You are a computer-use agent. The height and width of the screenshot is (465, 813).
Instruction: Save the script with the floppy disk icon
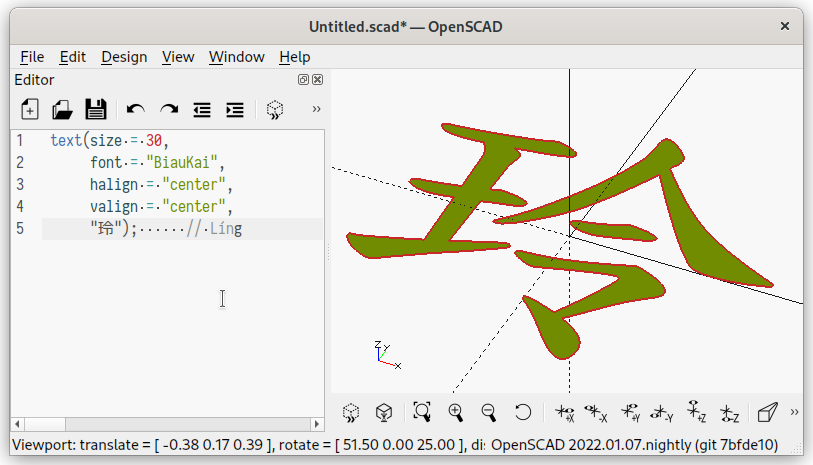95,110
